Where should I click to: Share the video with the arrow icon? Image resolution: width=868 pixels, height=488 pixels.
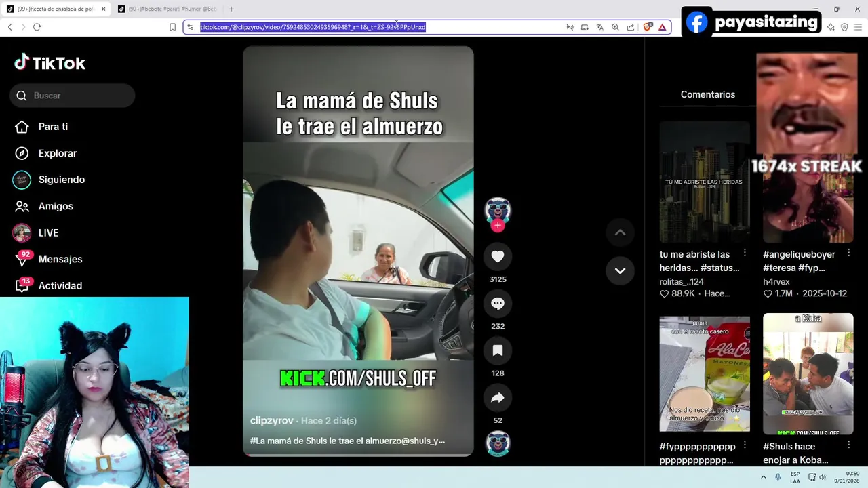498,398
